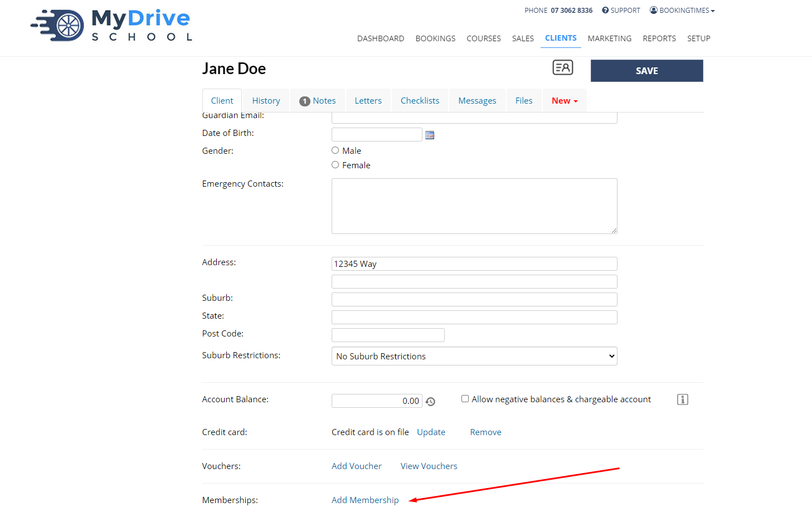This screenshot has height=517, width=812.
Task: Click the Add Voucher link
Action: (x=357, y=466)
